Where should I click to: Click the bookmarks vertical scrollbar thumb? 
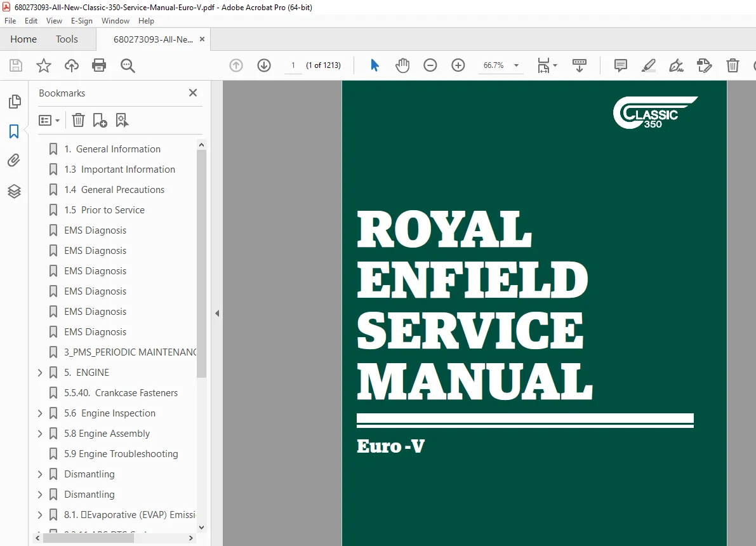pyautogui.click(x=201, y=264)
